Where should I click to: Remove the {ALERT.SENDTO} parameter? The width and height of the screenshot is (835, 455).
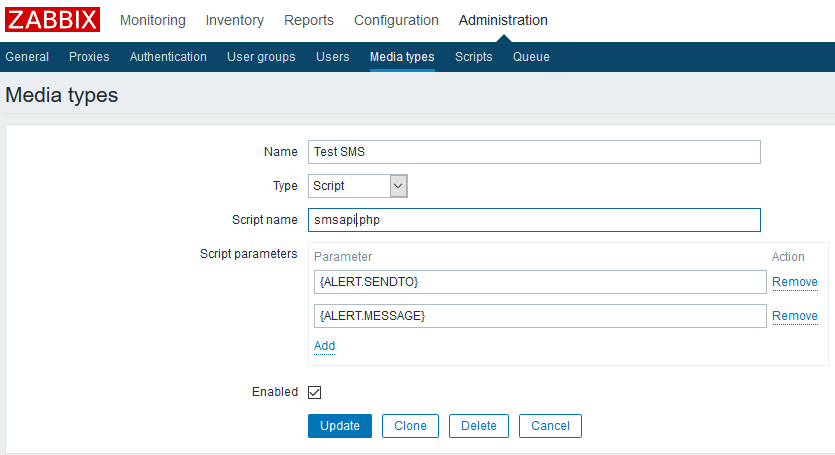(x=795, y=282)
